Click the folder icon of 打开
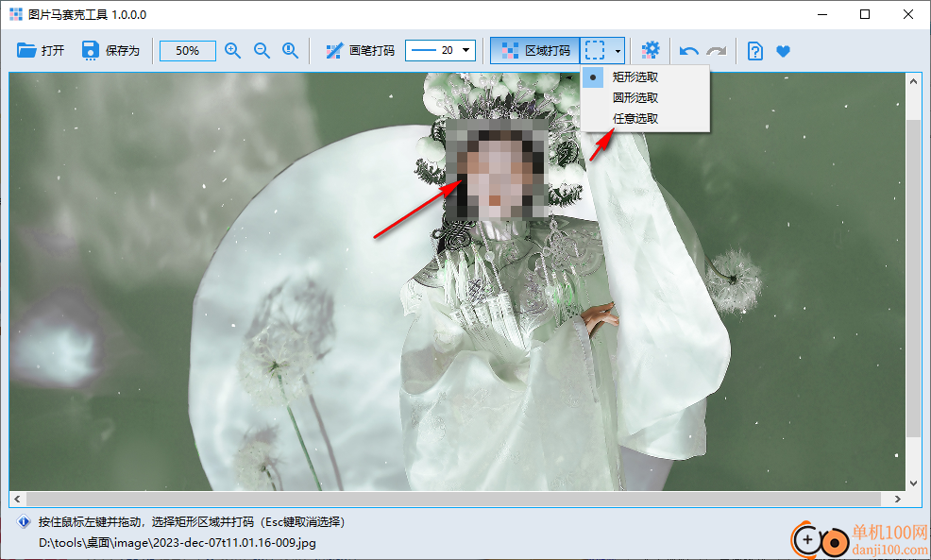Screen dimensions: 931x560 (x=26, y=50)
